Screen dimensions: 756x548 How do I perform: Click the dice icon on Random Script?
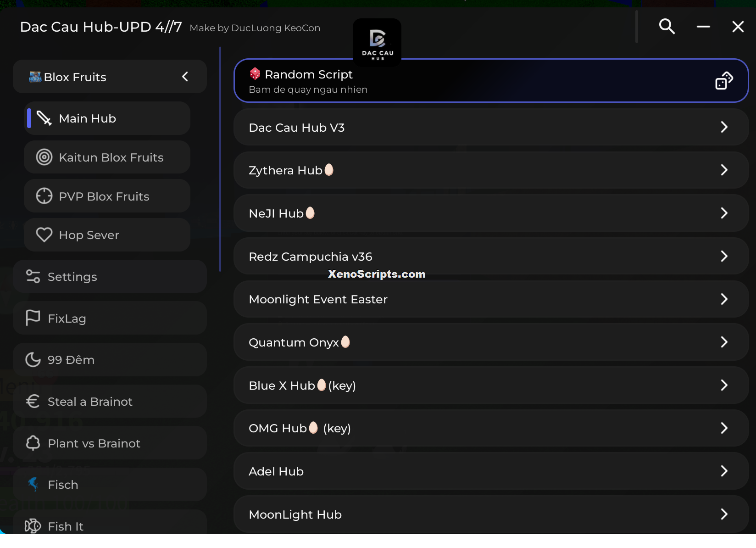tap(724, 80)
